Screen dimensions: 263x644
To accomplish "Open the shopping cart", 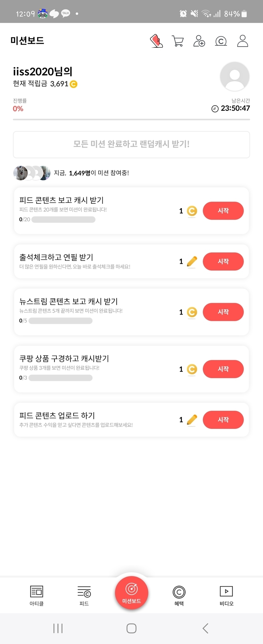I will [177, 41].
